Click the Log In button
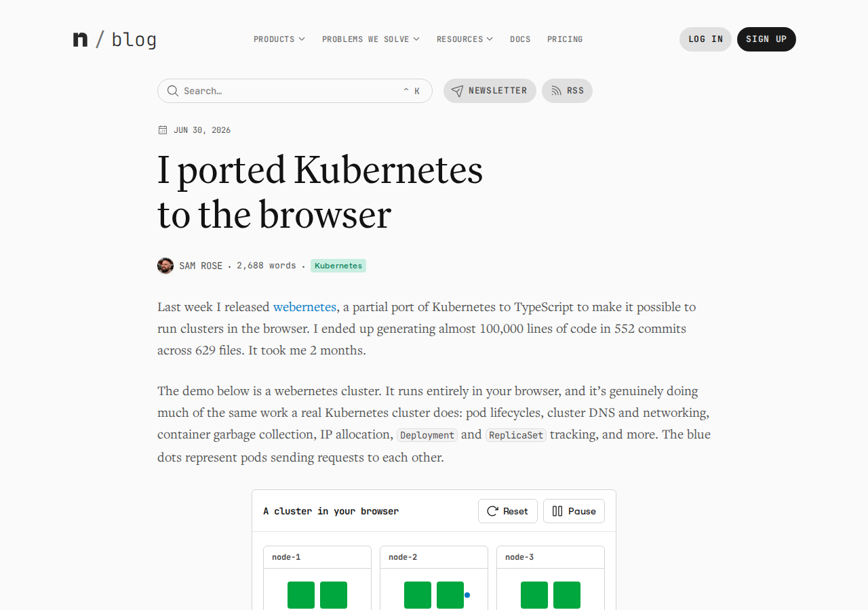Image resolution: width=868 pixels, height=610 pixels. click(x=705, y=39)
